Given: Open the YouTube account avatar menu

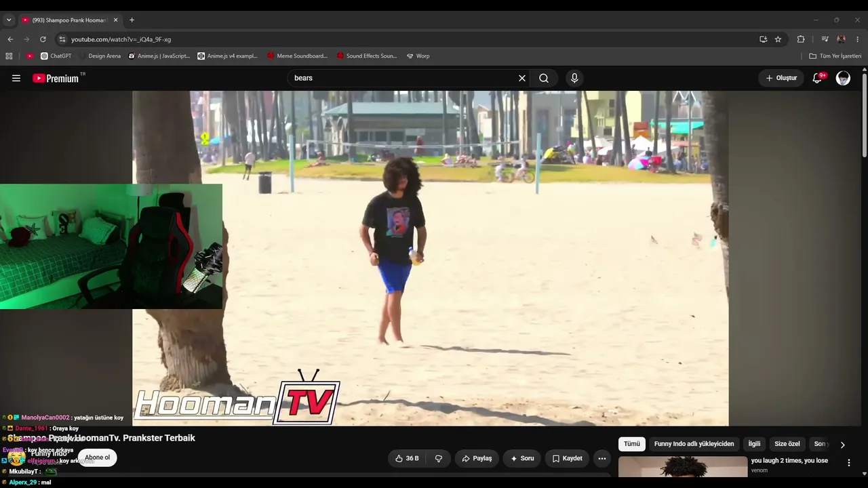Looking at the screenshot, I should click(x=843, y=78).
